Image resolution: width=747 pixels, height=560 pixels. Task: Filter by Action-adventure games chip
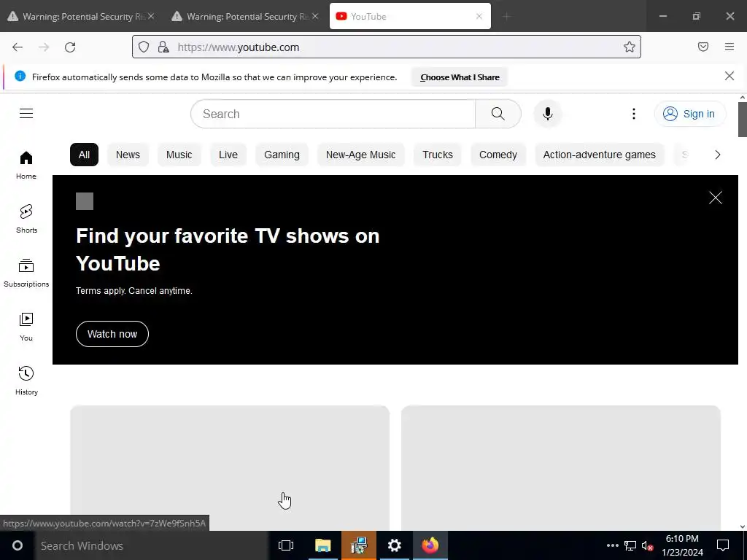(600, 155)
